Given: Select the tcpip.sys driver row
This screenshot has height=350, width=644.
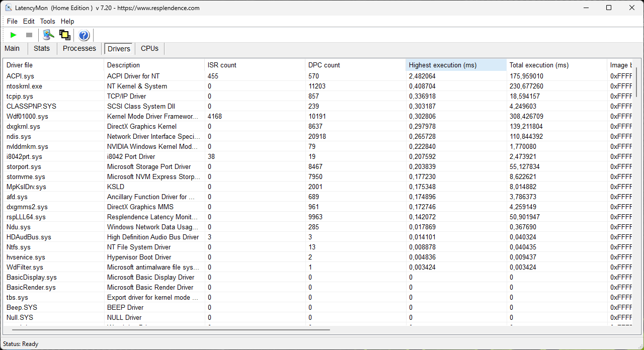Looking at the screenshot, I should (x=318, y=96).
